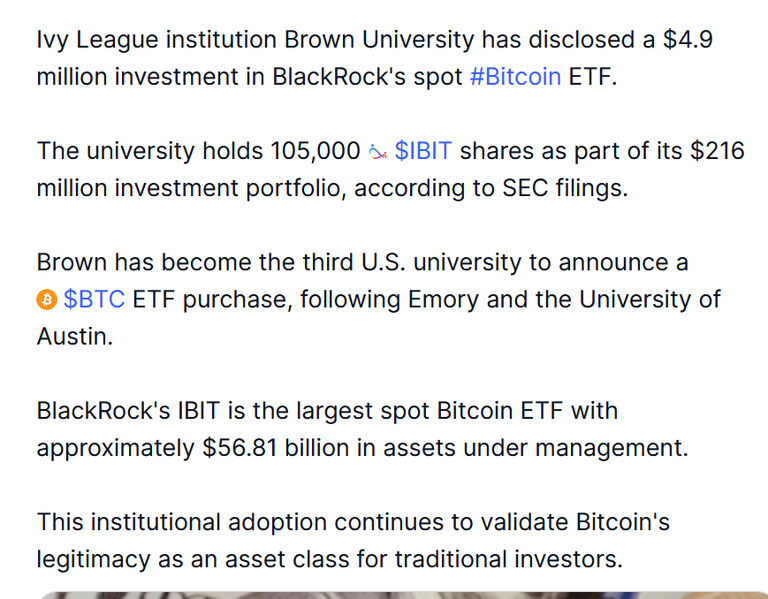768x599 pixels.
Task: Click the '$4.9' amount in first line
Action: click(688, 40)
